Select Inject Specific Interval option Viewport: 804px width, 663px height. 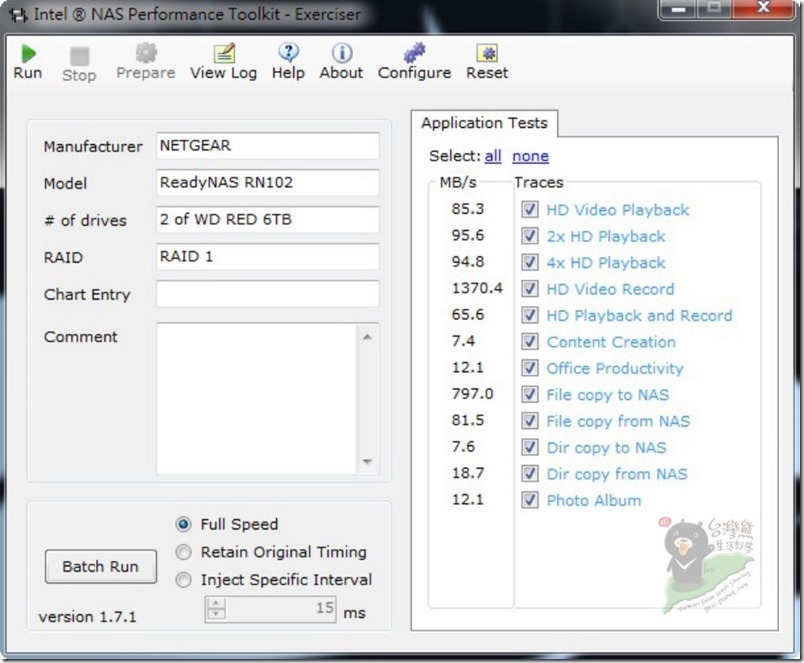coord(183,580)
